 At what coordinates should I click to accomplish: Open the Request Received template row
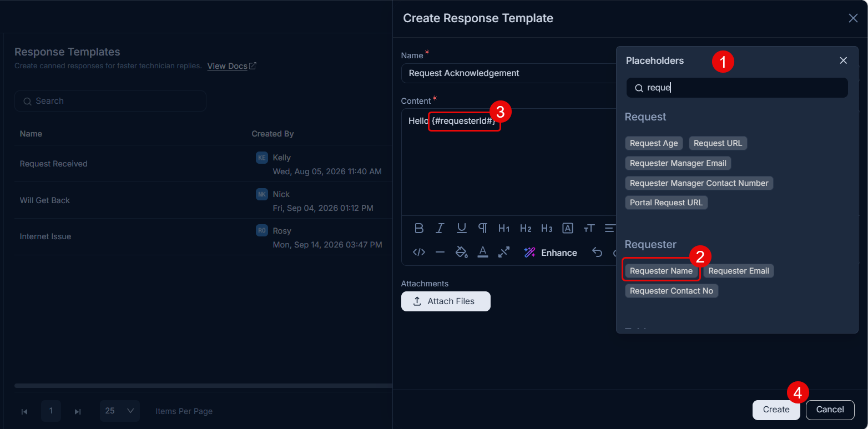203,164
